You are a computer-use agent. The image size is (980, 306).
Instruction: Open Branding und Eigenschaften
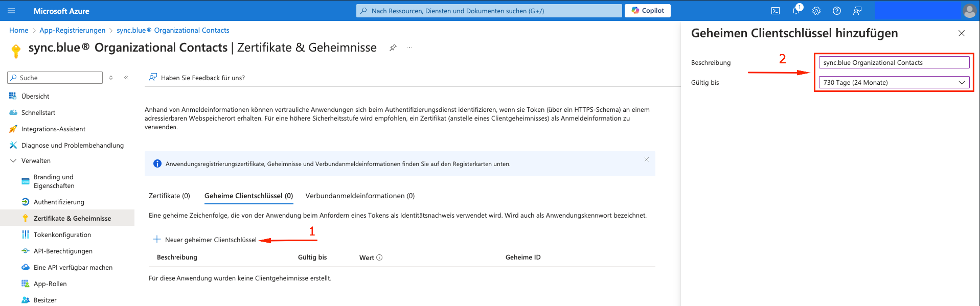(x=54, y=181)
